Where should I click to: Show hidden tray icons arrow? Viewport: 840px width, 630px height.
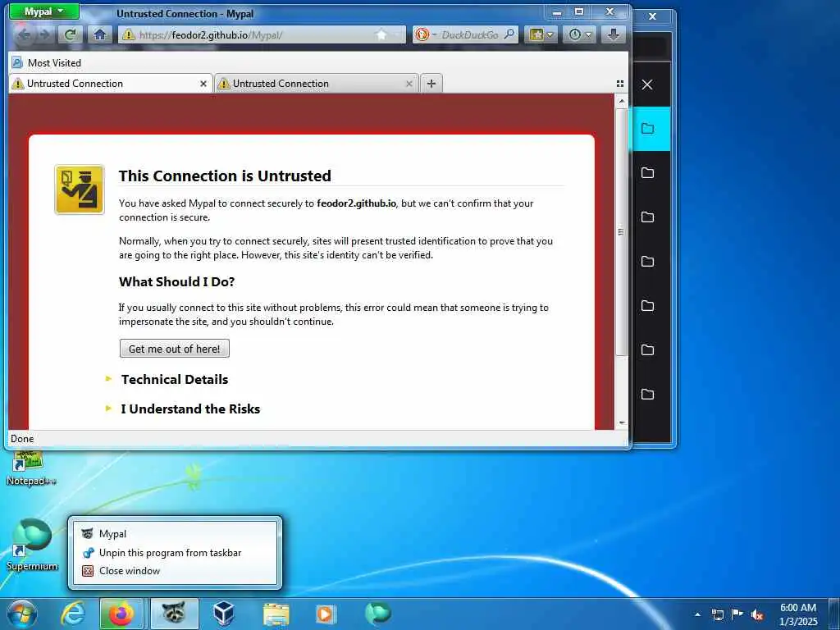tap(697, 614)
